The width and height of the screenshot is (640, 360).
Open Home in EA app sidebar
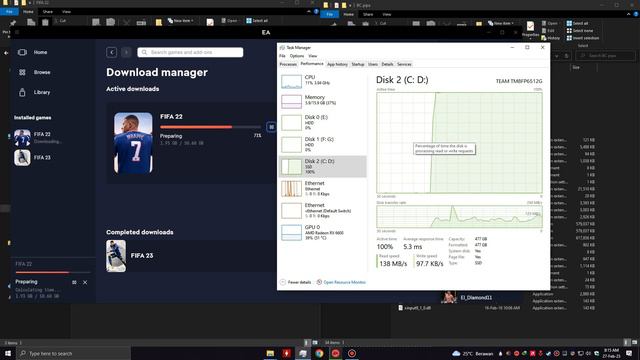[x=33, y=52]
